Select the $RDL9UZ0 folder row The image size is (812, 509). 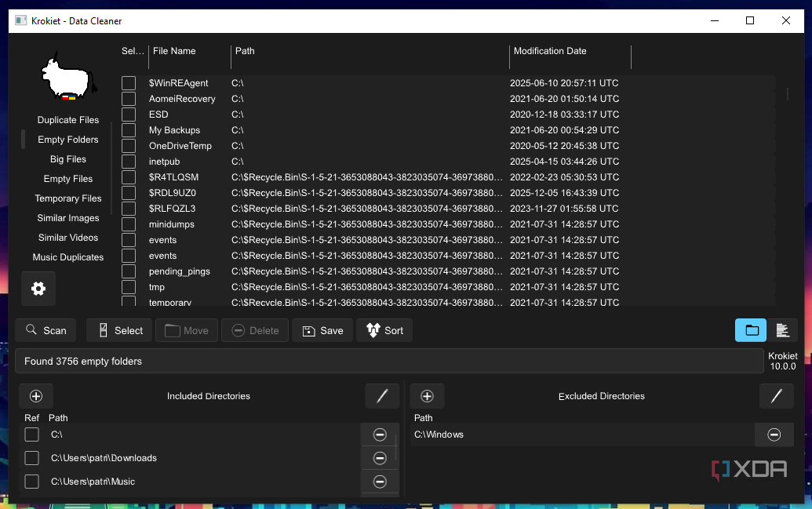point(448,193)
